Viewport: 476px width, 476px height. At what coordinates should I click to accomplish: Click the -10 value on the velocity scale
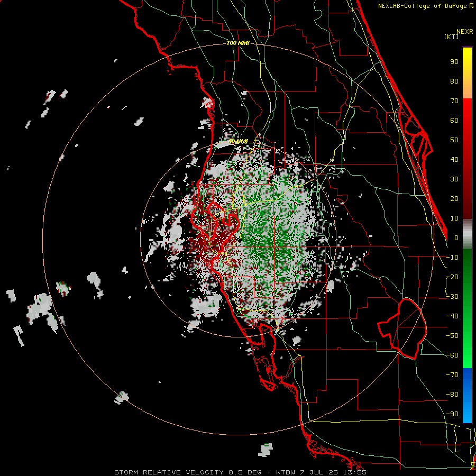coord(452,258)
